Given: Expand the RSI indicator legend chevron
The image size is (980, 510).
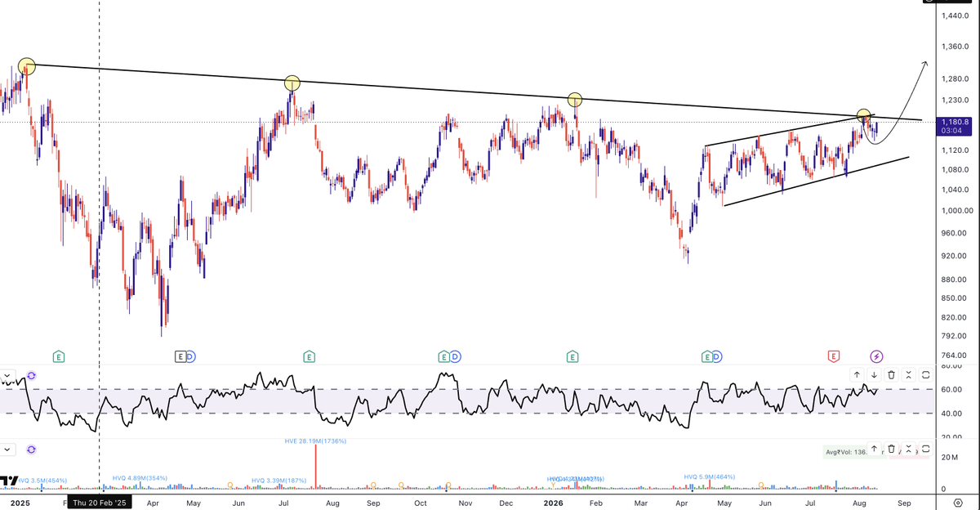Looking at the screenshot, I should [x=8, y=378].
